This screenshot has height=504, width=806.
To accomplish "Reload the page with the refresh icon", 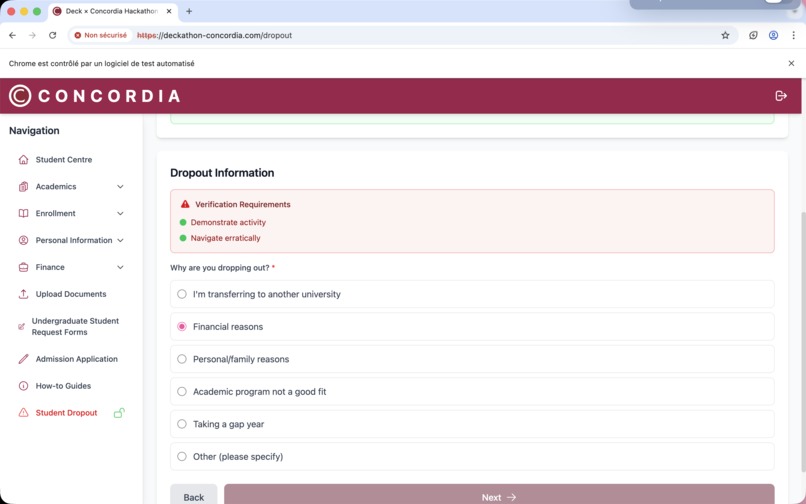I will 52,35.
